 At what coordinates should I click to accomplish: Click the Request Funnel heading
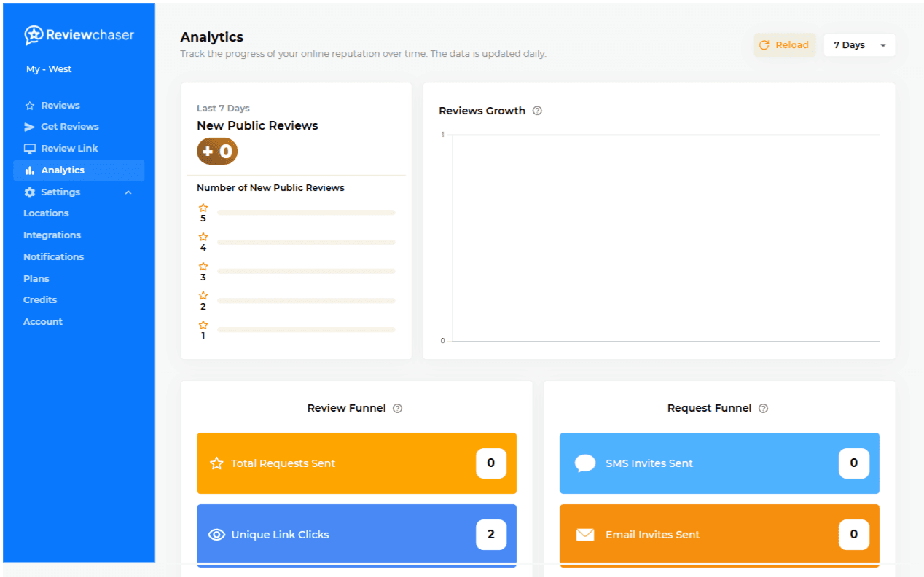(709, 408)
